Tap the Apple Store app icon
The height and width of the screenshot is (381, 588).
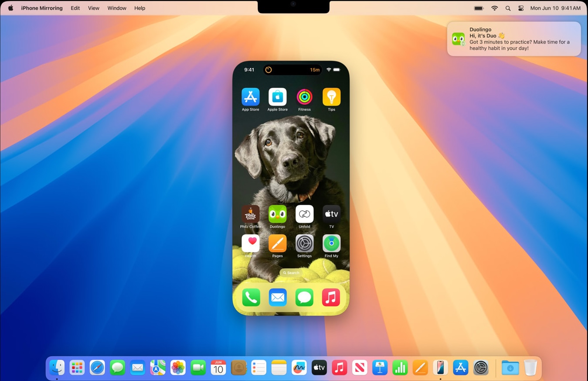(x=277, y=97)
